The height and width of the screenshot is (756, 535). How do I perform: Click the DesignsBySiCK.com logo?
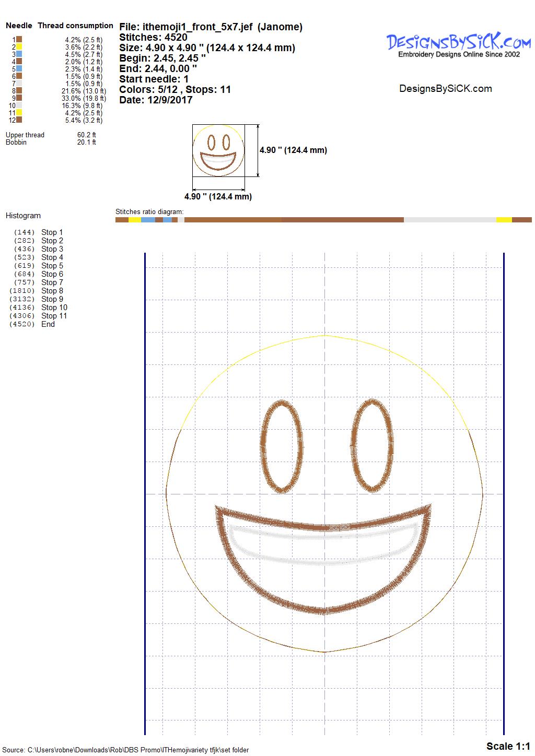[458, 44]
